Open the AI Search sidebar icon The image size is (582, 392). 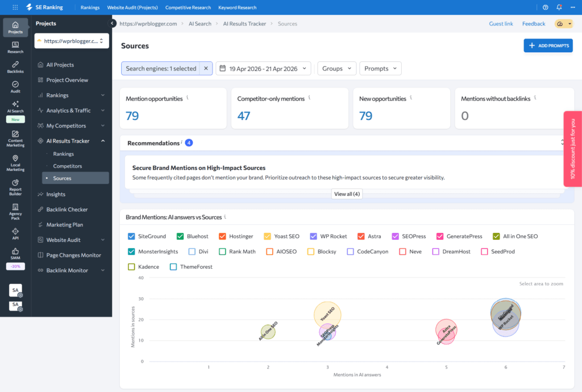click(x=15, y=107)
